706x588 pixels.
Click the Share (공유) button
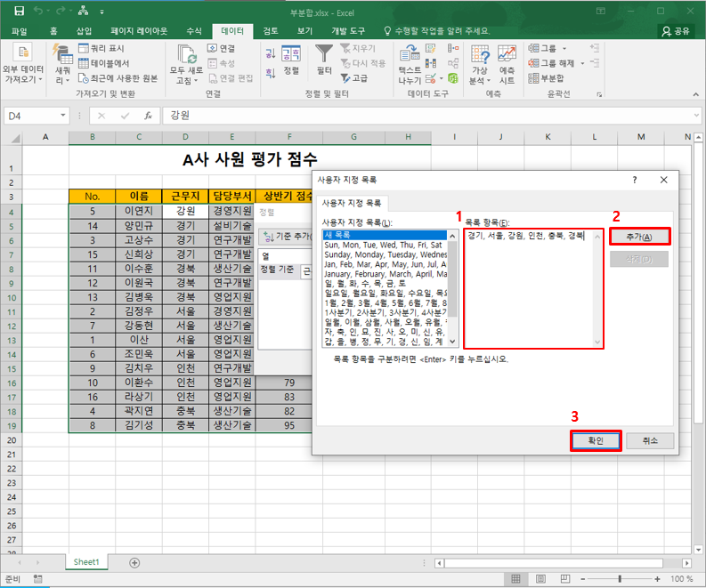click(x=676, y=30)
